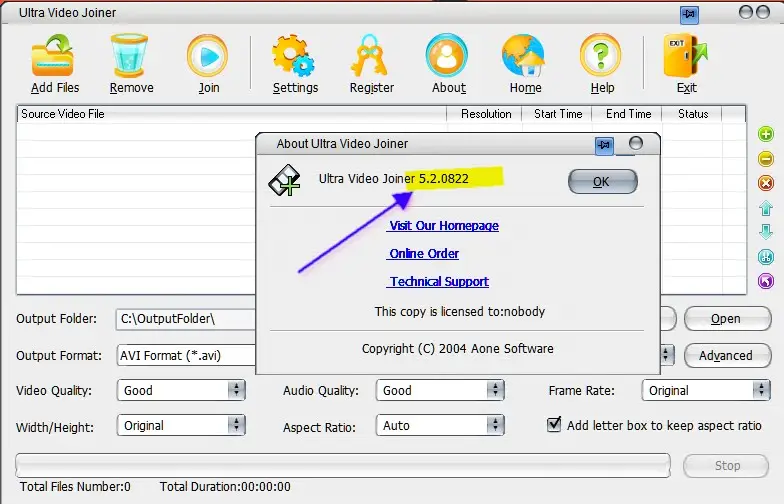Click the Advanced button
Screen dimensions: 784x504
(x=728, y=356)
